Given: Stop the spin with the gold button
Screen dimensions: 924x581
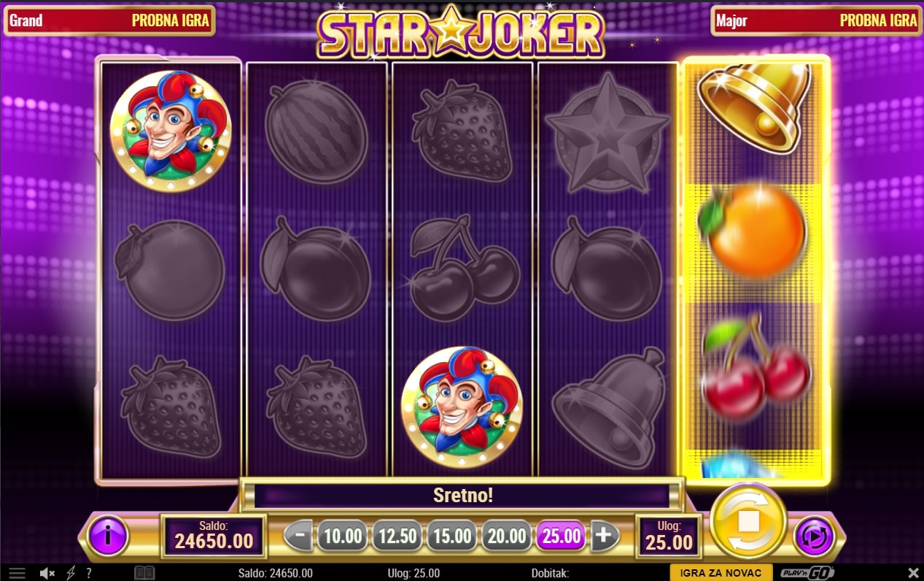Looking at the screenshot, I should [x=748, y=521].
